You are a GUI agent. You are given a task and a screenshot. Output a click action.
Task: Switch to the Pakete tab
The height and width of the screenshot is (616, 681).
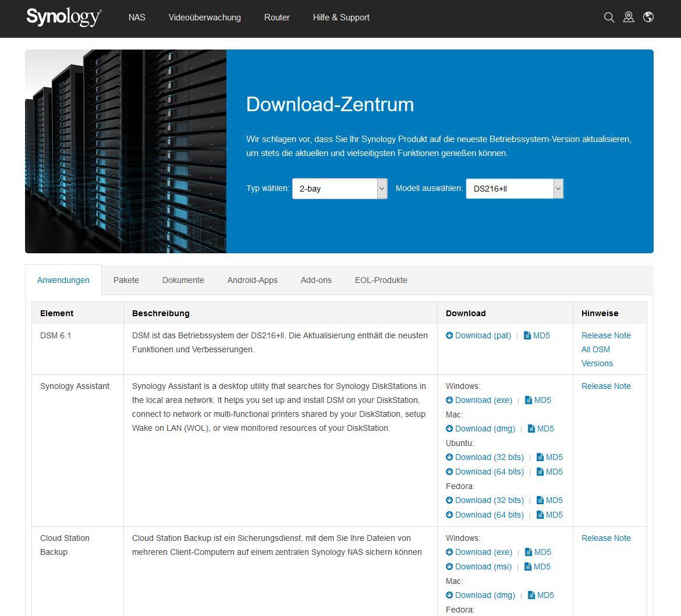[x=126, y=280]
